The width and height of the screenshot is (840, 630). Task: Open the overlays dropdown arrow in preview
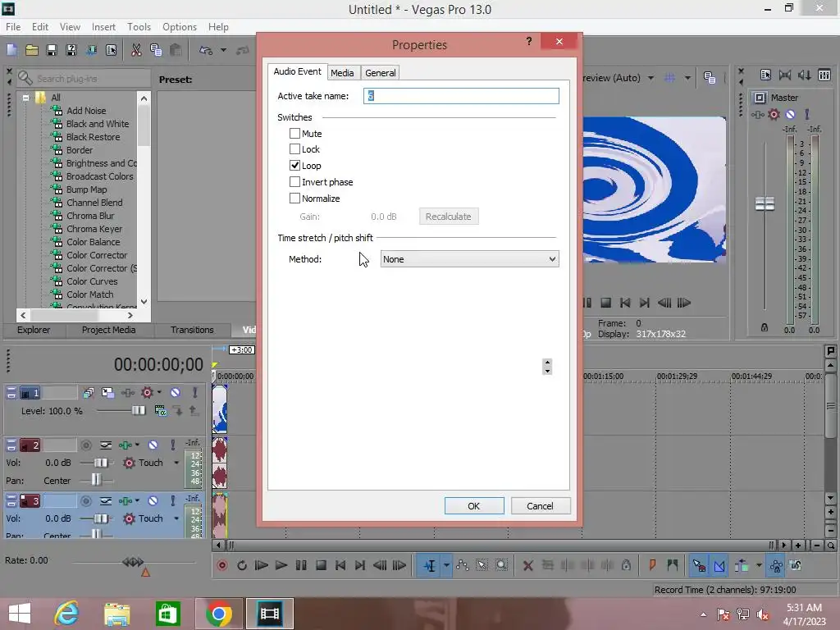click(687, 78)
